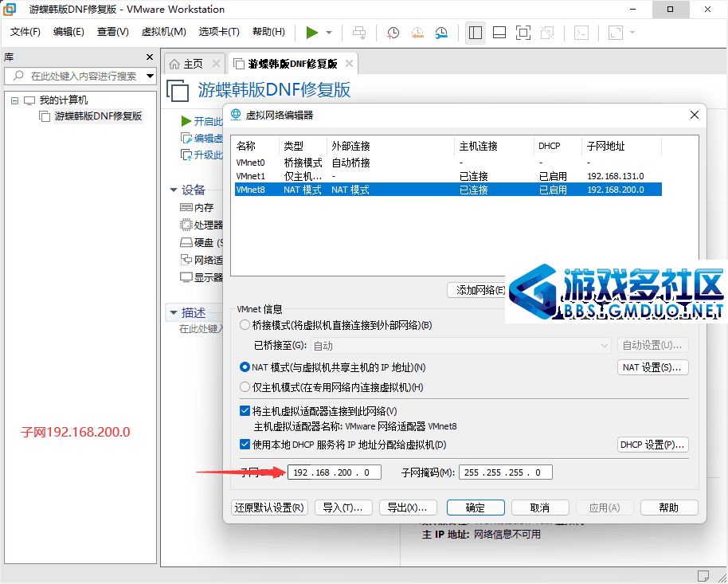728x584 pixels.
Task: Open the power options dropdown arrow
Action: click(329, 33)
